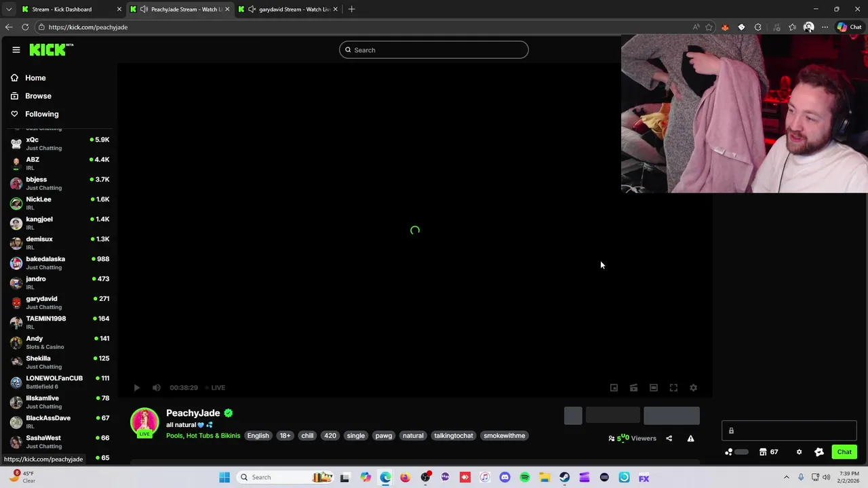Click the talkingtochat tag

[454, 436]
